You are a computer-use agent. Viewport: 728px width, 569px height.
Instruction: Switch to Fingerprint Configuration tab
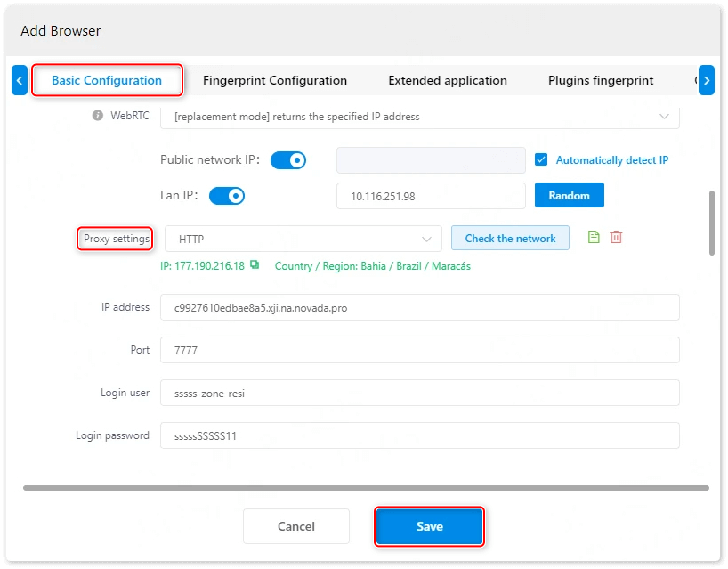tap(275, 80)
